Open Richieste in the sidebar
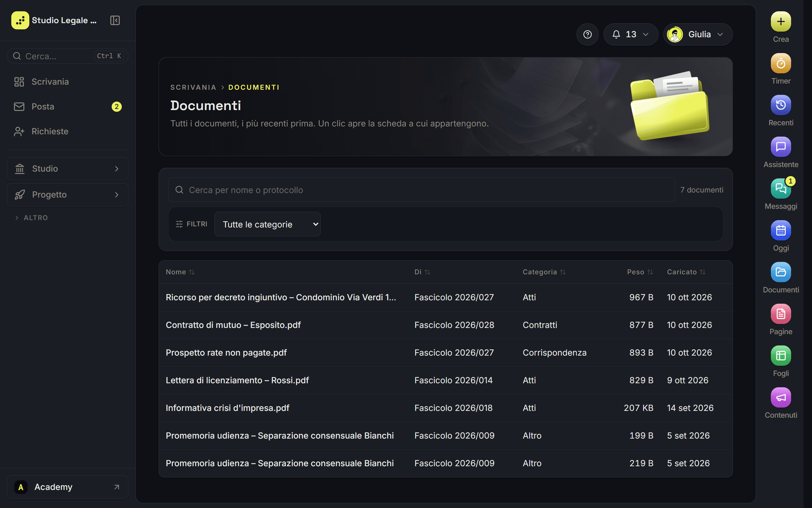Viewport: 812px width, 508px height. (68, 132)
